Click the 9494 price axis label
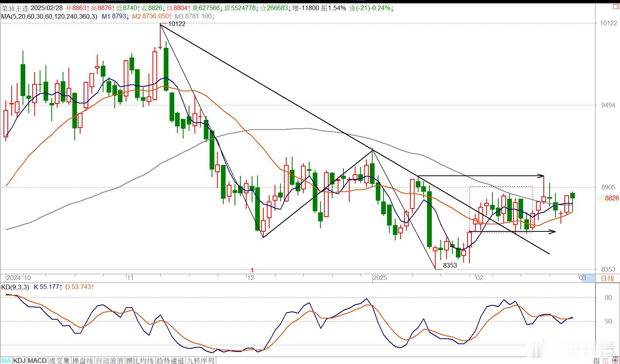This screenshot has height=364, width=620. [x=608, y=105]
